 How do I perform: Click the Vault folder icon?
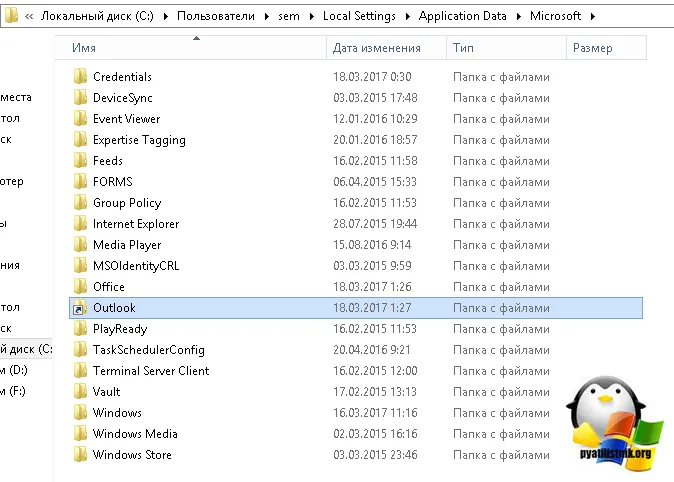coord(80,392)
